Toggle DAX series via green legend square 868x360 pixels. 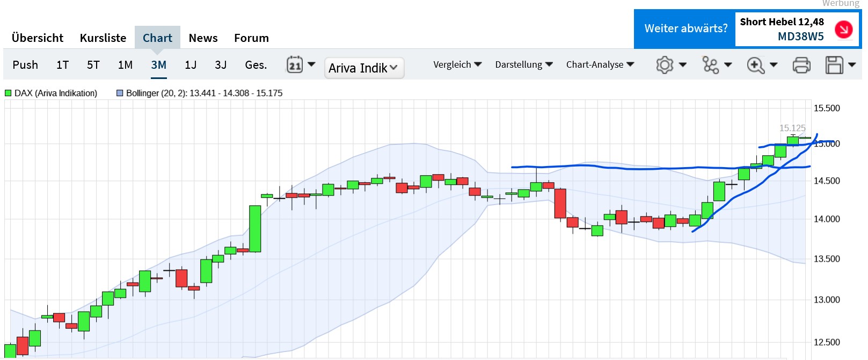(x=8, y=93)
